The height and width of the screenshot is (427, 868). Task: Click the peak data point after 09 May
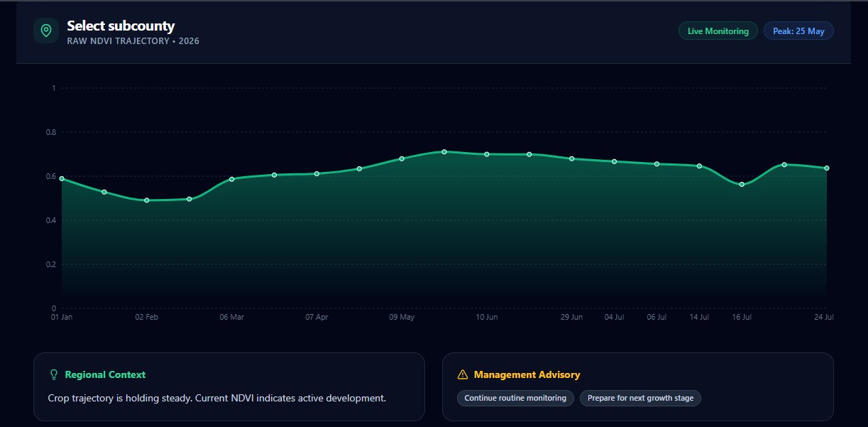444,151
